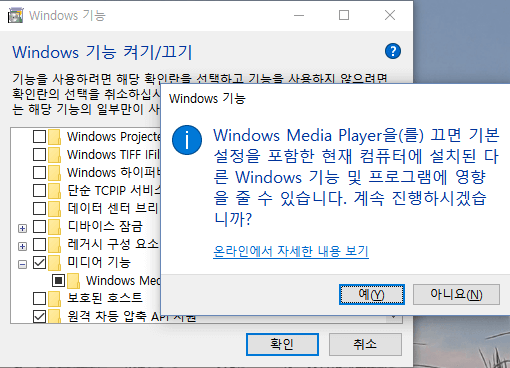
Task: Select the 원격 차등 압축 API row label
Action: coord(131,316)
